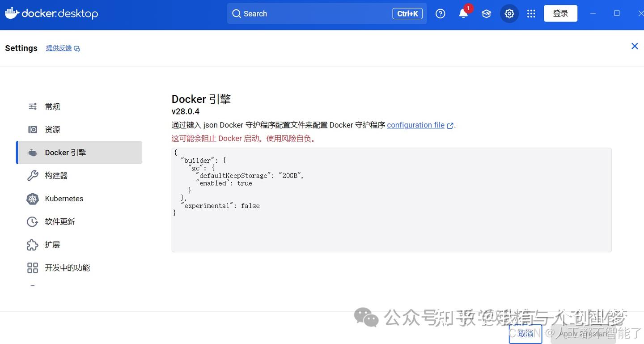Open the learning center graduation cap icon
This screenshot has height=344, width=644.
pyautogui.click(x=486, y=13)
